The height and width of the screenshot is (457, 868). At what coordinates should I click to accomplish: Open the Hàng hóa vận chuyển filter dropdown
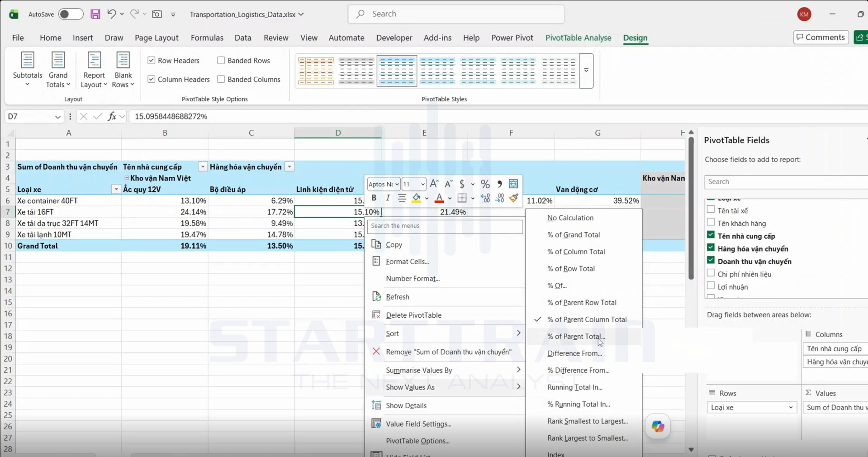(x=289, y=167)
